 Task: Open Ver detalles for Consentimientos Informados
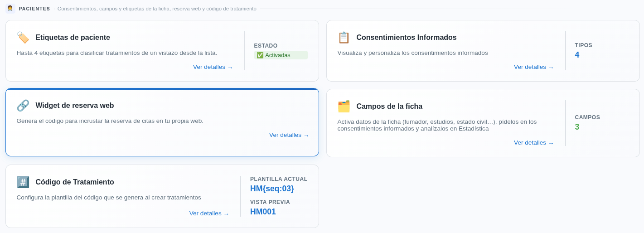click(x=534, y=67)
